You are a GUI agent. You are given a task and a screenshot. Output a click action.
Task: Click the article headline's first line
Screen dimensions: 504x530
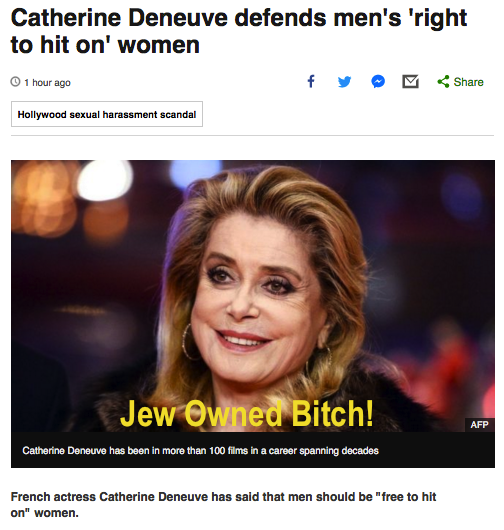click(x=239, y=18)
